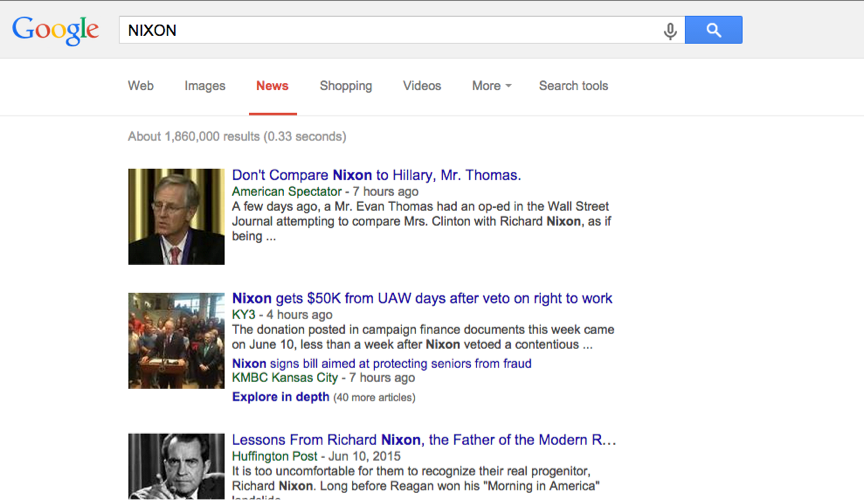Click the KY3 source label
Screen dimensions: 864x501
244,315
